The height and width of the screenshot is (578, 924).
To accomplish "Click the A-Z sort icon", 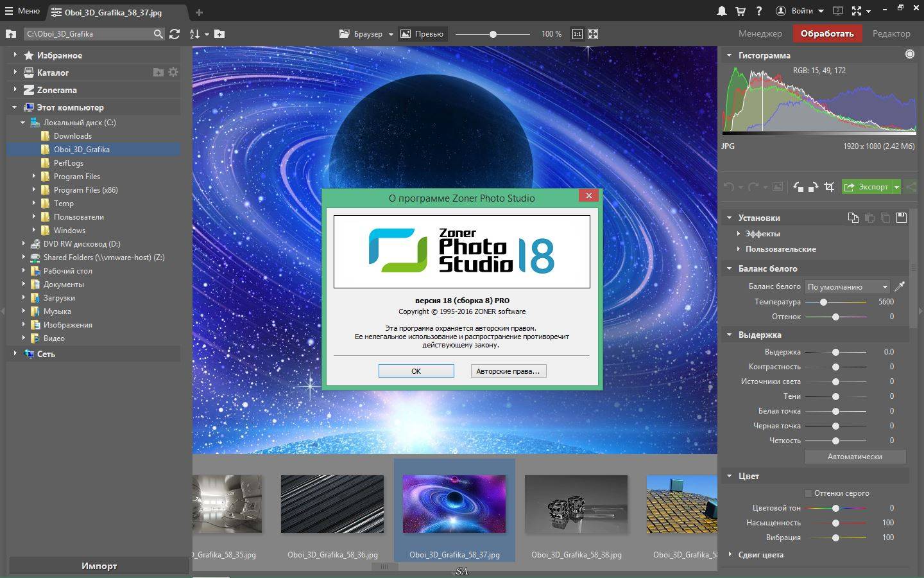I will [196, 34].
